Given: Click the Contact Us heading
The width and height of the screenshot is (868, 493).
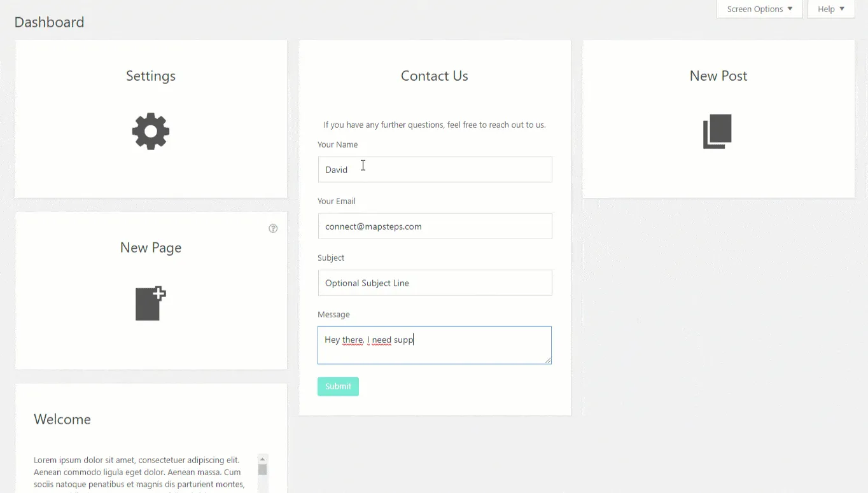Looking at the screenshot, I should click(x=435, y=76).
